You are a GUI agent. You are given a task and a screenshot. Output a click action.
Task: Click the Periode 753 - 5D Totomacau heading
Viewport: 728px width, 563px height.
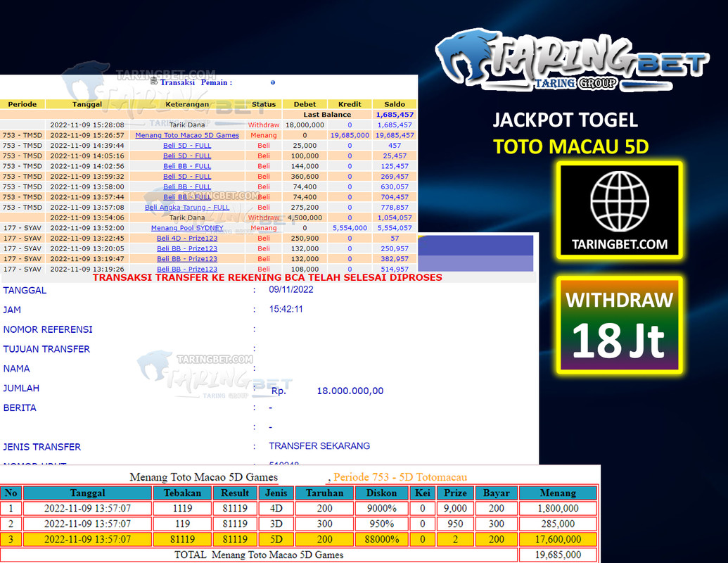tap(400, 477)
